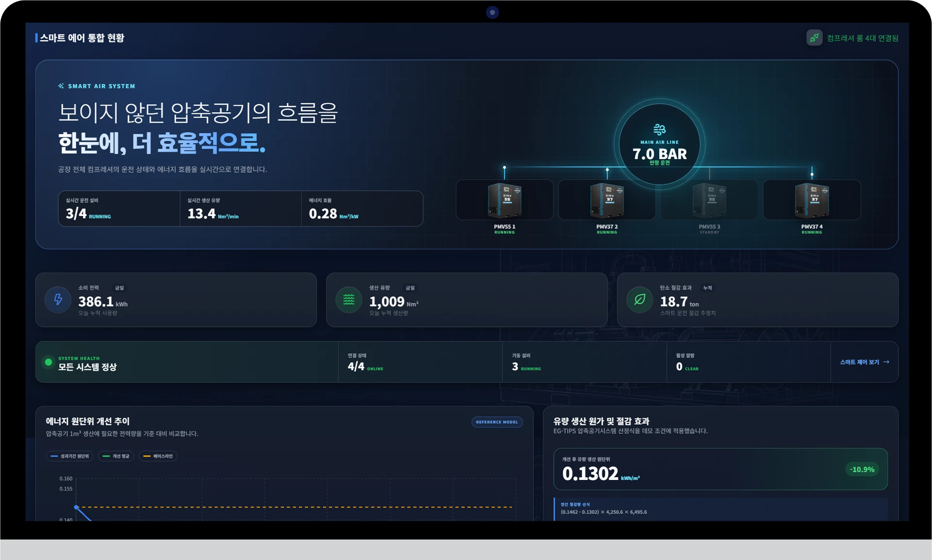Click the 0.1302 kWh/m³ unit cost value

pos(601,474)
